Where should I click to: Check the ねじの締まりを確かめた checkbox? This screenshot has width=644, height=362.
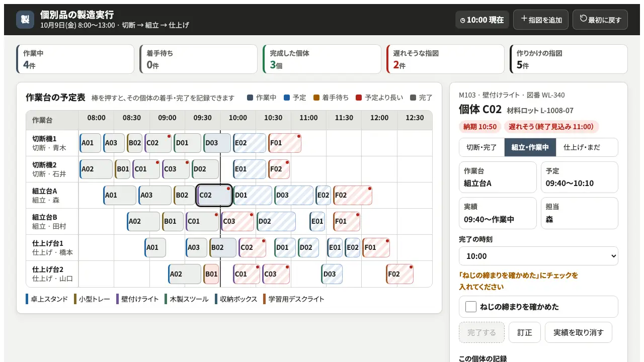point(471,307)
